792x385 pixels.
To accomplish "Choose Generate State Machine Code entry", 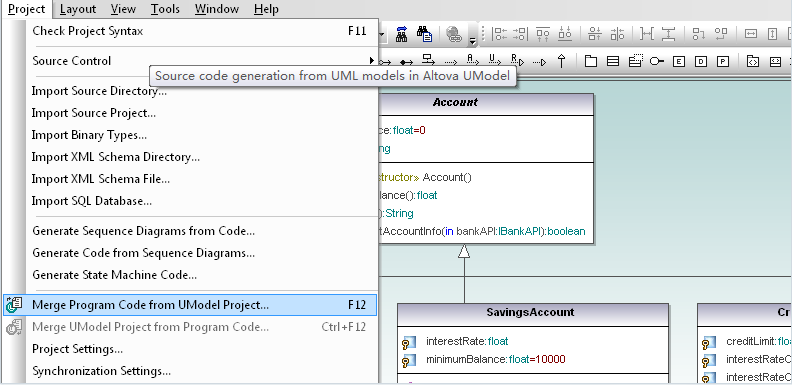I will pyautogui.click(x=115, y=275).
